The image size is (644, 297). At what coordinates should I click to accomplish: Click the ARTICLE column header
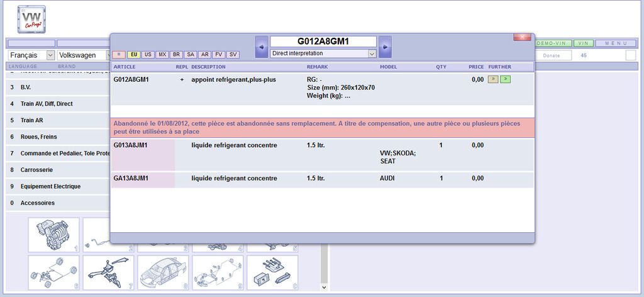pyautogui.click(x=125, y=67)
